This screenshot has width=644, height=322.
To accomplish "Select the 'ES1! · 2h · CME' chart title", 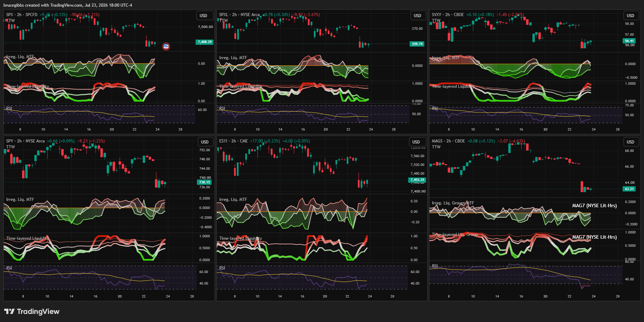I will click(x=233, y=141).
